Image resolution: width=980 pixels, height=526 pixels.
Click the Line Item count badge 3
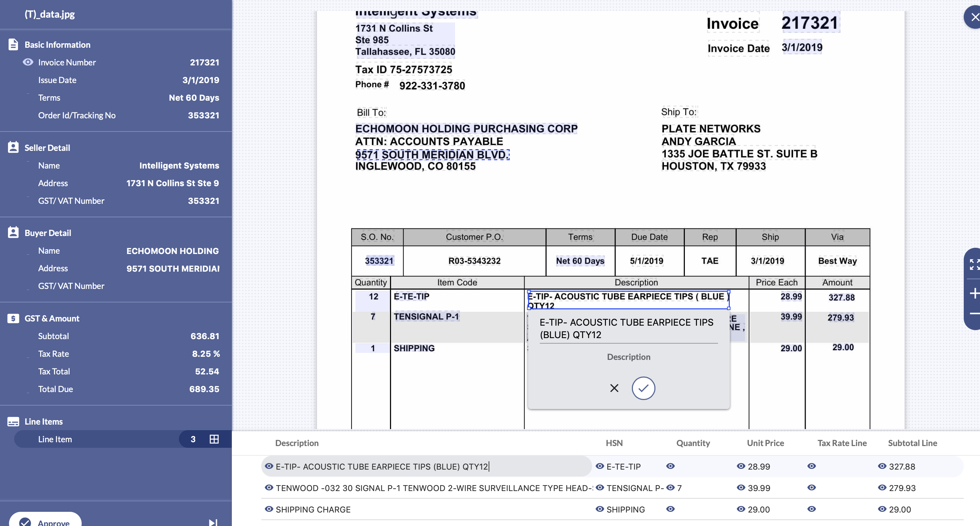click(193, 439)
